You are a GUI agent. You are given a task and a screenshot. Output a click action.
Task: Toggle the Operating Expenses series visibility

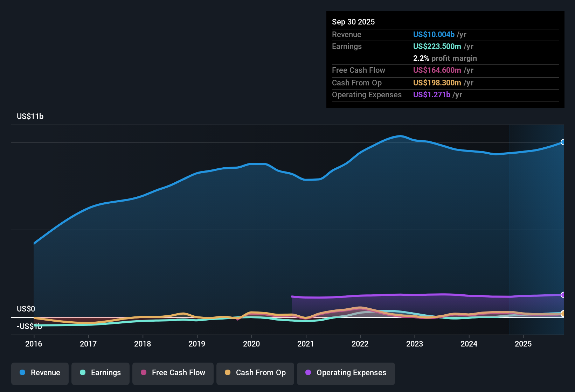(x=346, y=373)
